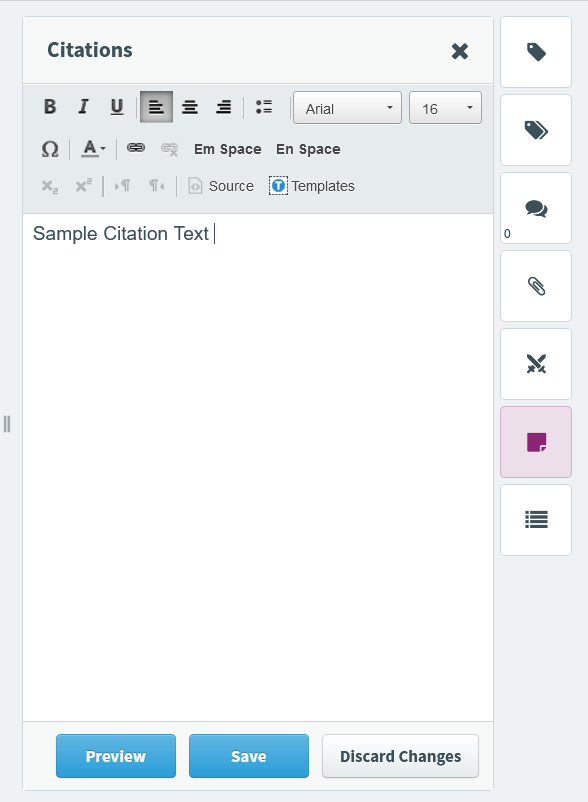Open the Omega special character picker
Screen dimensions: 588x802
point(50,149)
